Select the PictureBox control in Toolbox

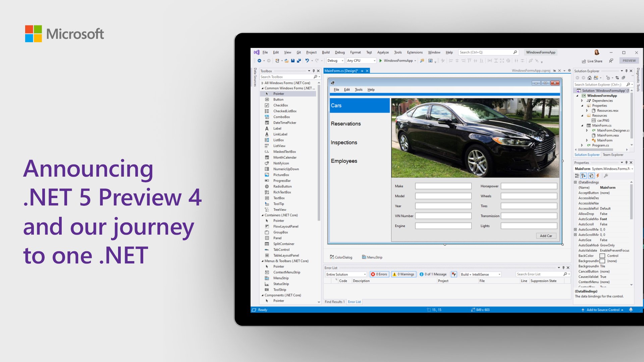click(x=281, y=175)
